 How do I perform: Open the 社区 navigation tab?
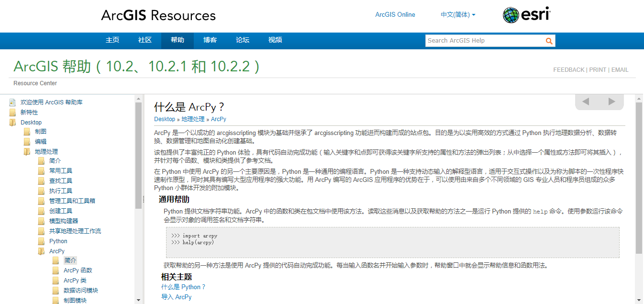[145, 40]
